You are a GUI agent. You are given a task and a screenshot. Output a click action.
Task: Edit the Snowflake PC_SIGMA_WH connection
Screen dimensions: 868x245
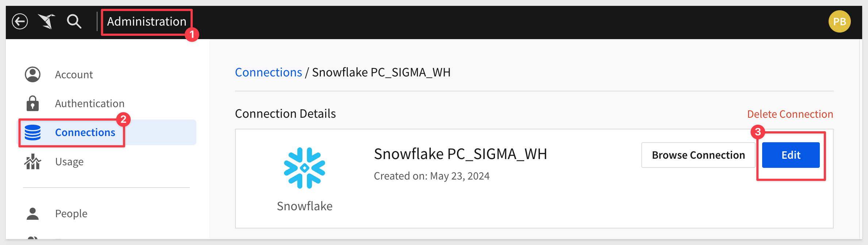click(791, 155)
